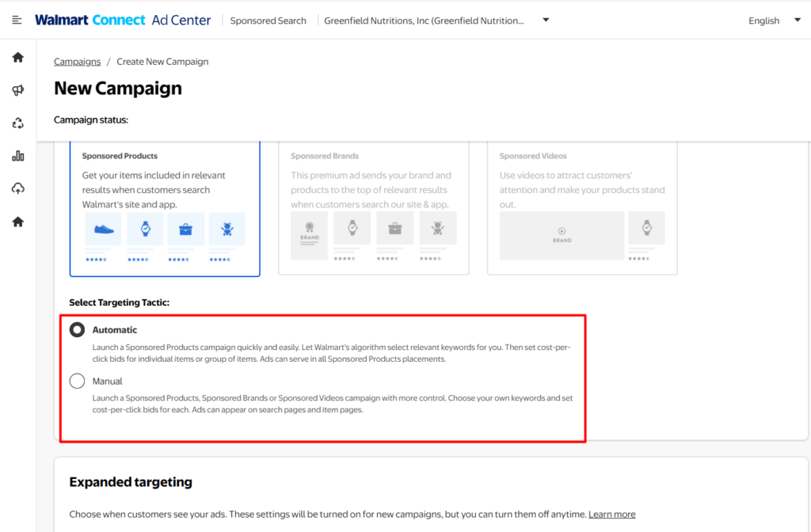Open the recycle arrows sidebar icon
The width and height of the screenshot is (811, 532).
(18, 123)
